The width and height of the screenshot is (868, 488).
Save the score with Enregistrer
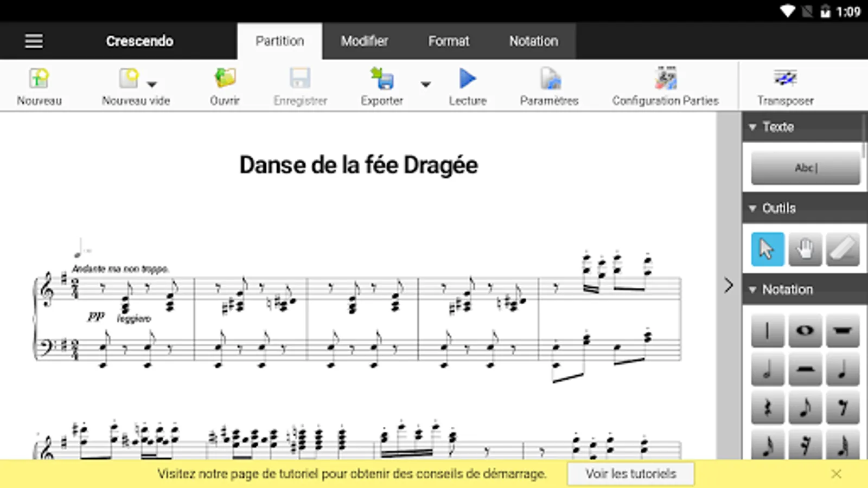(300, 86)
